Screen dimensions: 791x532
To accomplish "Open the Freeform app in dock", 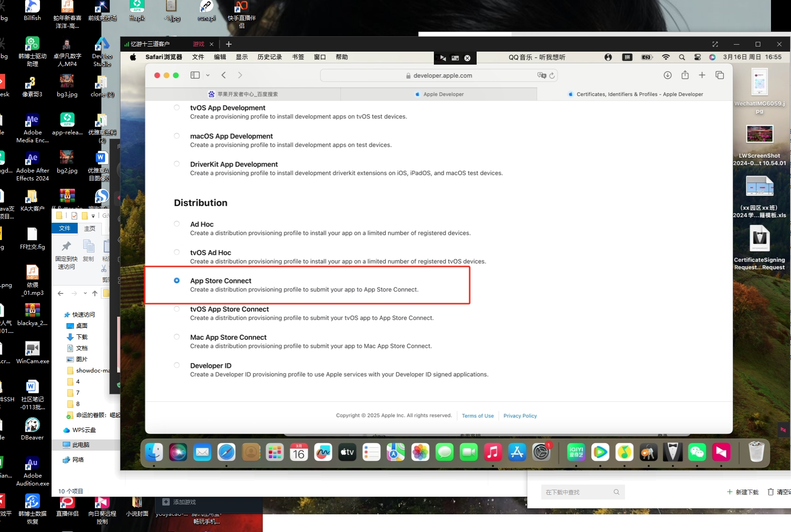I will (x=323, y=452).
